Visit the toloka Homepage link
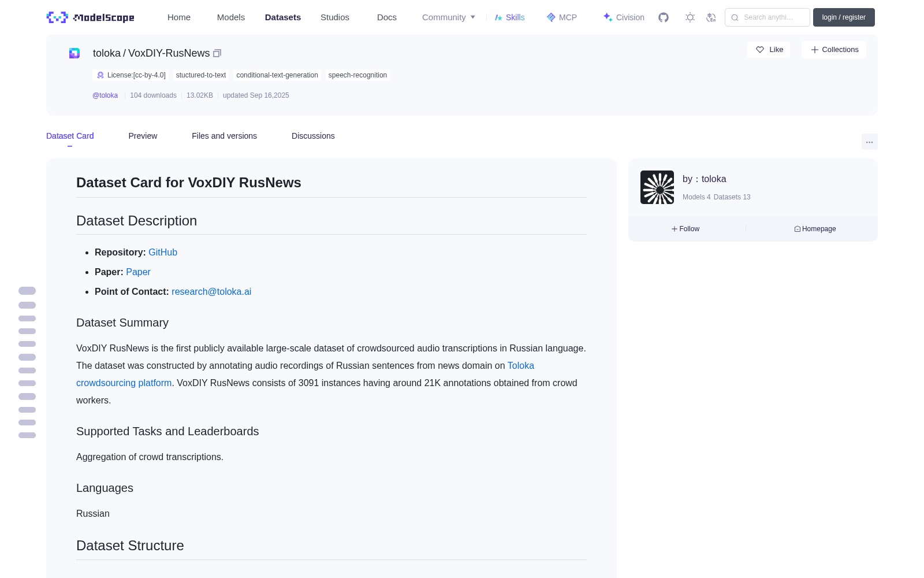Viewport: 924px width, 578px height. (815, 229)
